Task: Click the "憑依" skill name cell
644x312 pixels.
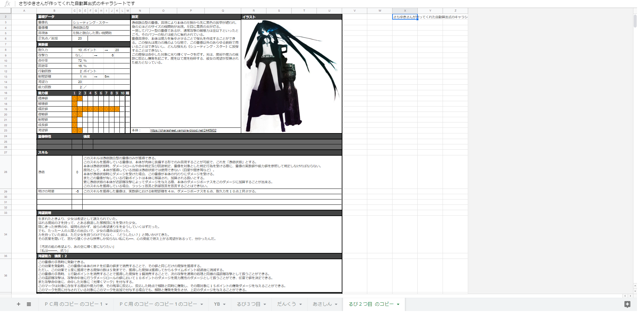Action: 54,172
